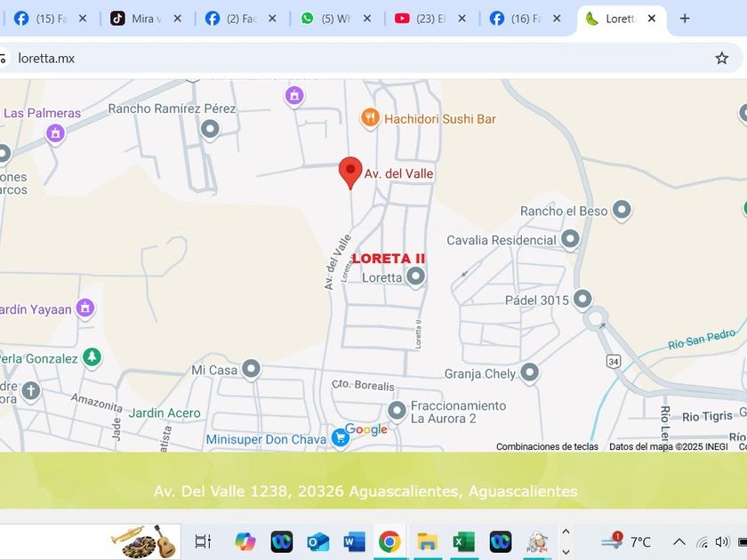Screen dimensions: 747x560
Task: Click the red Av. del Valle map pin
Action: tap(350, 172)
